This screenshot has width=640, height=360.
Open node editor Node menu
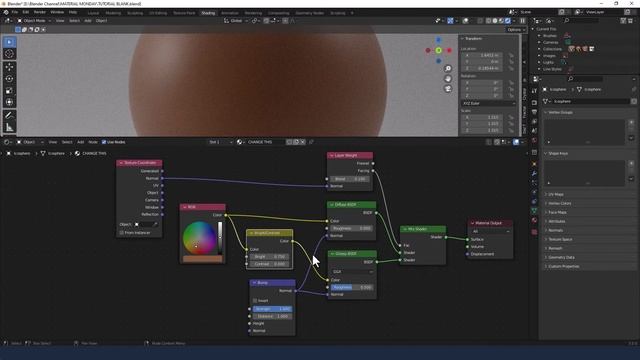pyautogui.click(x=93, y=142)
